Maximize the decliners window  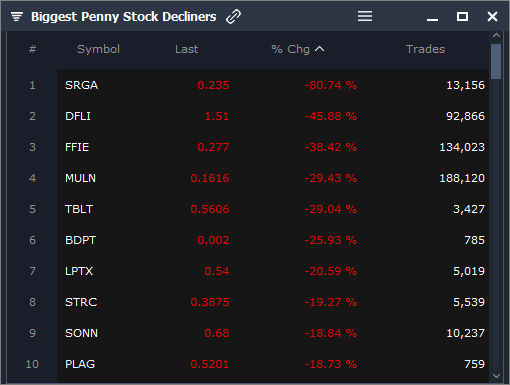462,16
